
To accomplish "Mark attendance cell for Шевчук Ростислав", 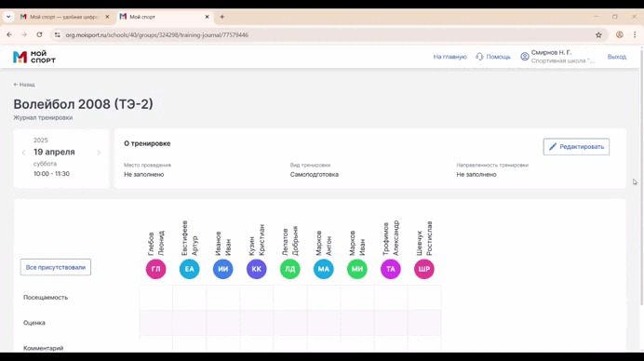I will pos(424,298).
